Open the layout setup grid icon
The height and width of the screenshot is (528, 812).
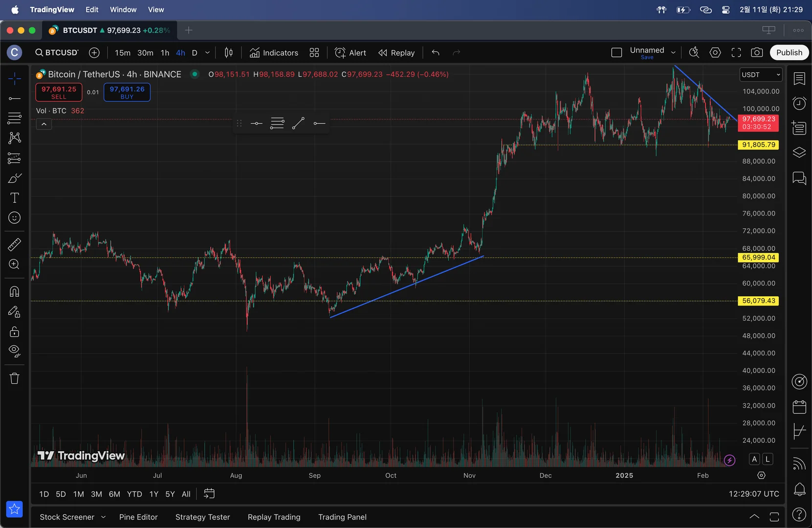(314, 53)
